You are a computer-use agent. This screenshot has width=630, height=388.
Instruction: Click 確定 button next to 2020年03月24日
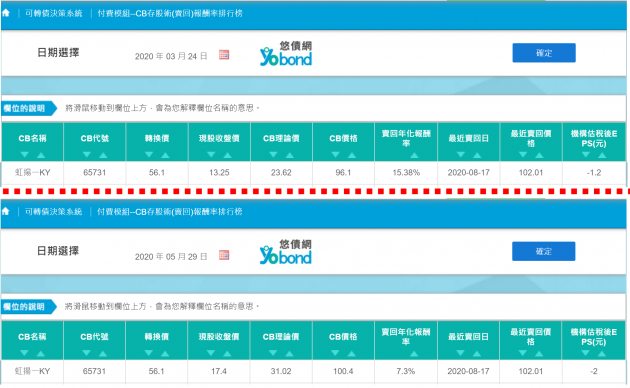544,53
